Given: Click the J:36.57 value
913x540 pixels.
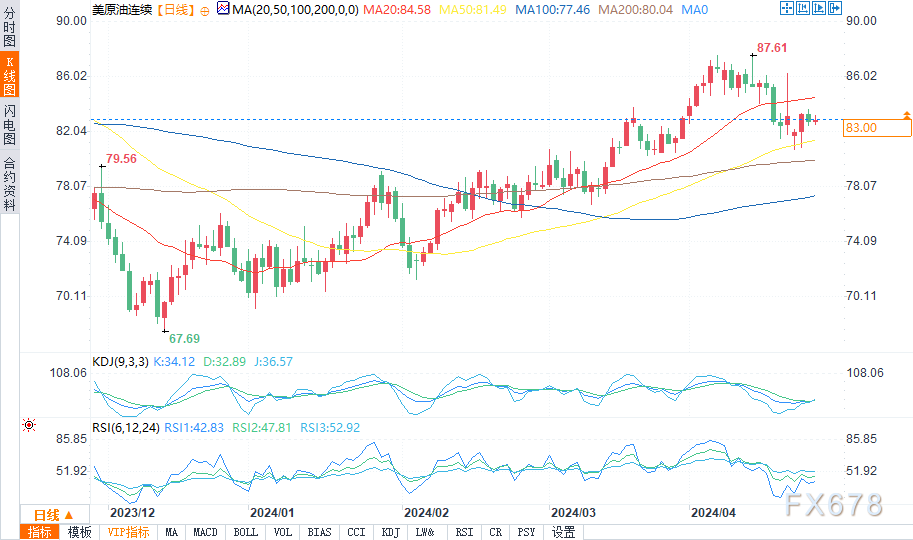Looking at the screenshot, I should click(274, 362).
